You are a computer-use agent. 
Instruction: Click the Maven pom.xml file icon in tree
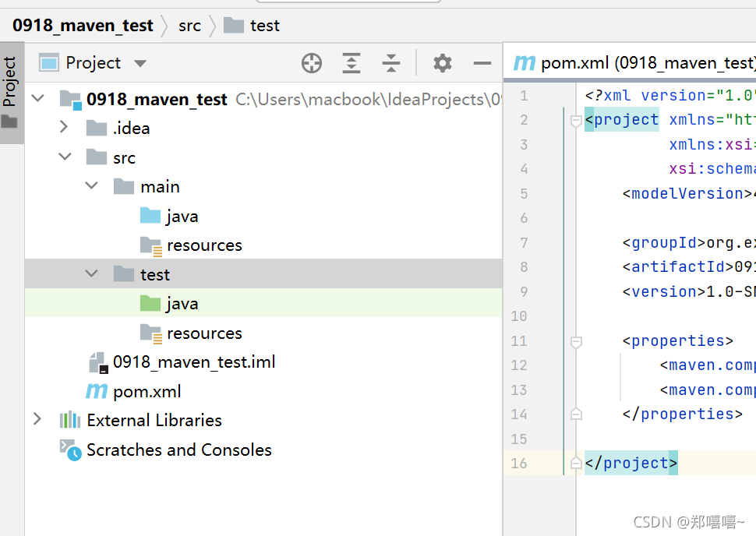(x=97, y=391)
